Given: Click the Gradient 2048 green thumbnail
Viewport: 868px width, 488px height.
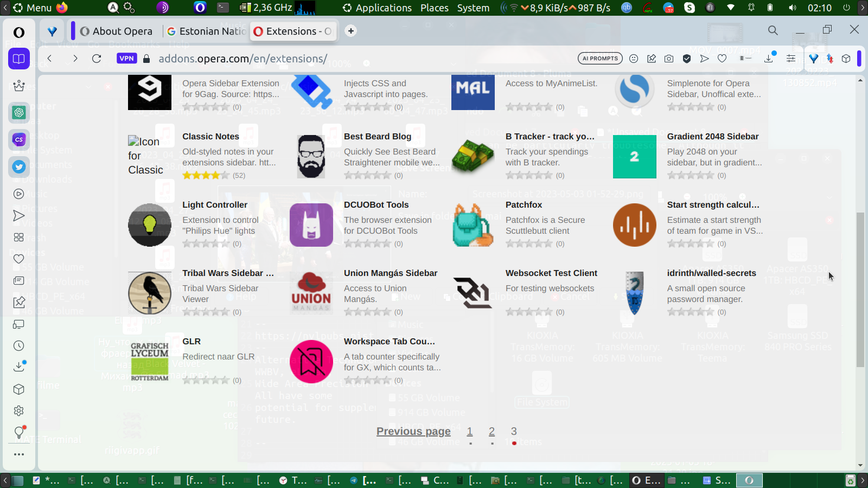Looking at the screenshot, I should [635, 157].
